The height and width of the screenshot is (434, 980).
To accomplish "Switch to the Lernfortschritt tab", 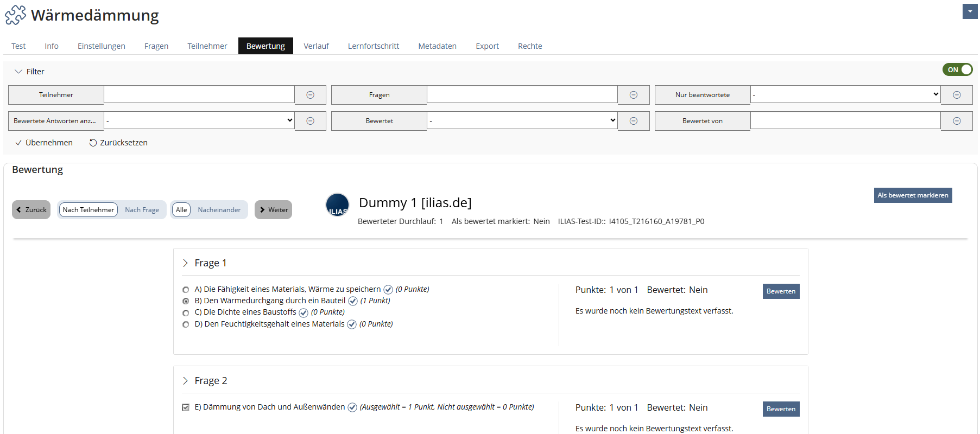I will [374, 46].
